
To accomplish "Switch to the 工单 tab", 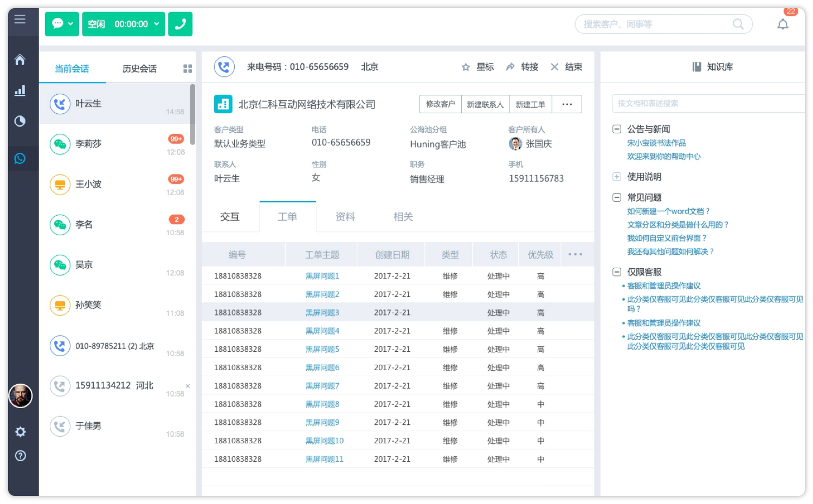I will [287, 217].
